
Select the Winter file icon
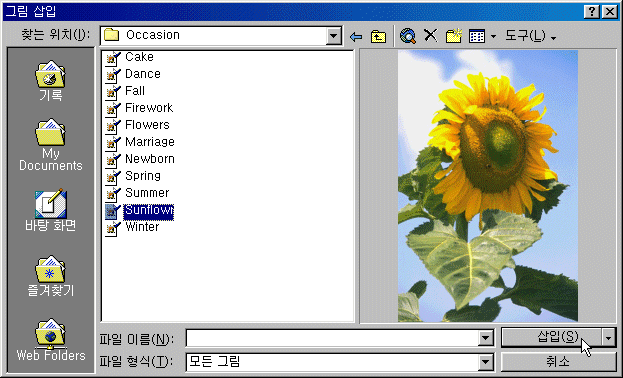click(112, 228)
